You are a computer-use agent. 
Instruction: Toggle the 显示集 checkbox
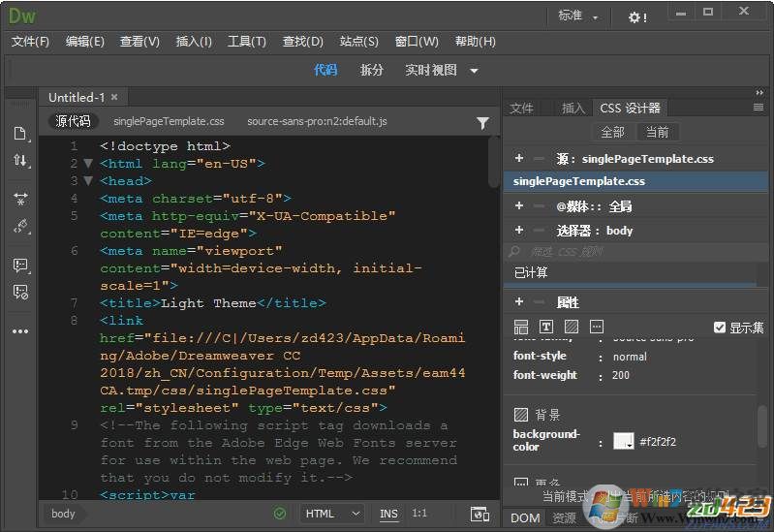719,328
